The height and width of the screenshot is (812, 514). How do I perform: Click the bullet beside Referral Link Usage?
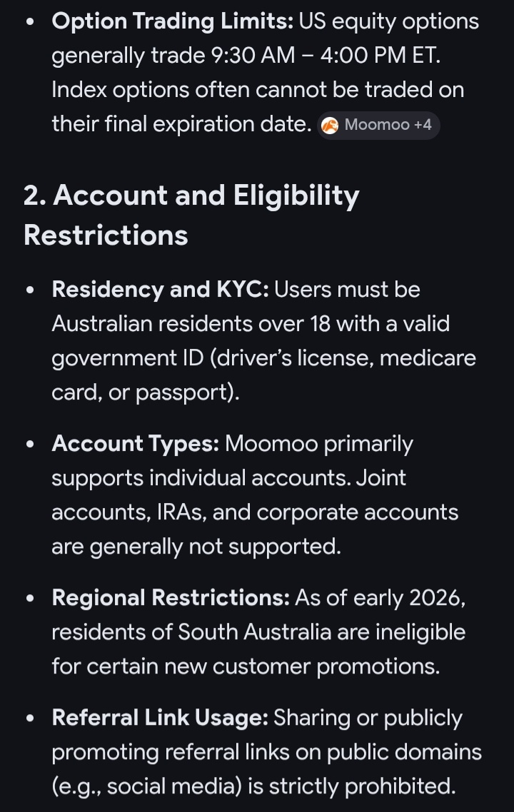pyautogui.click(x=30, y=719)
